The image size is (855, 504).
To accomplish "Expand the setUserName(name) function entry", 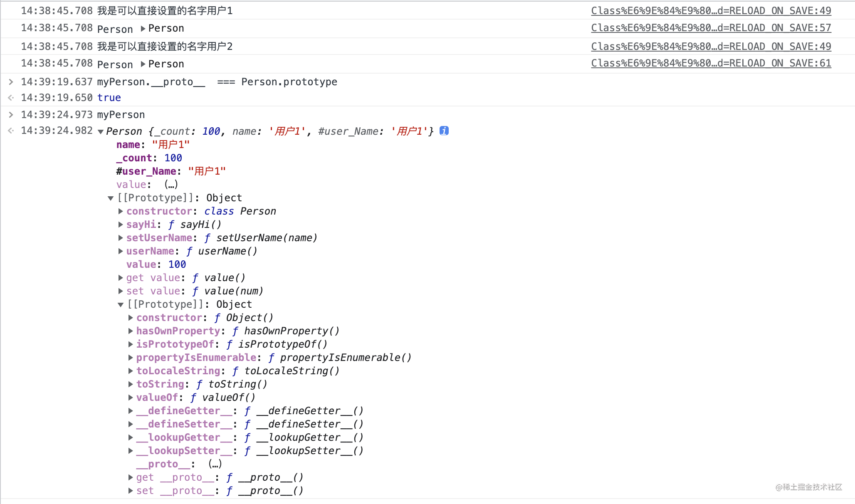I will (121, 238).
